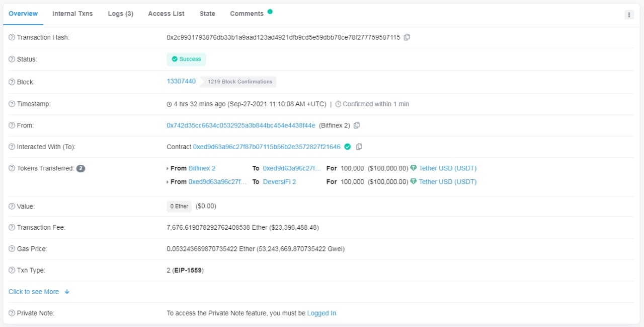Click Tether USD (USDT) in first transfer
This screenshot has height=327, width=644.
click(x=448, y=168)
